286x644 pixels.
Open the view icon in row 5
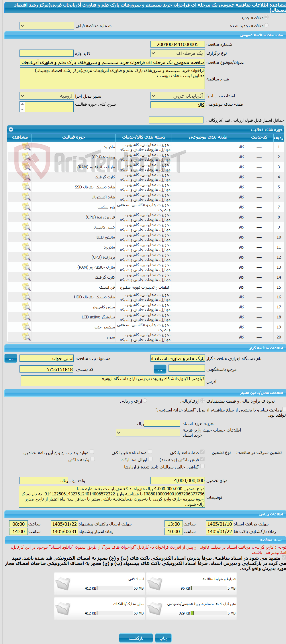pos(26,187)
